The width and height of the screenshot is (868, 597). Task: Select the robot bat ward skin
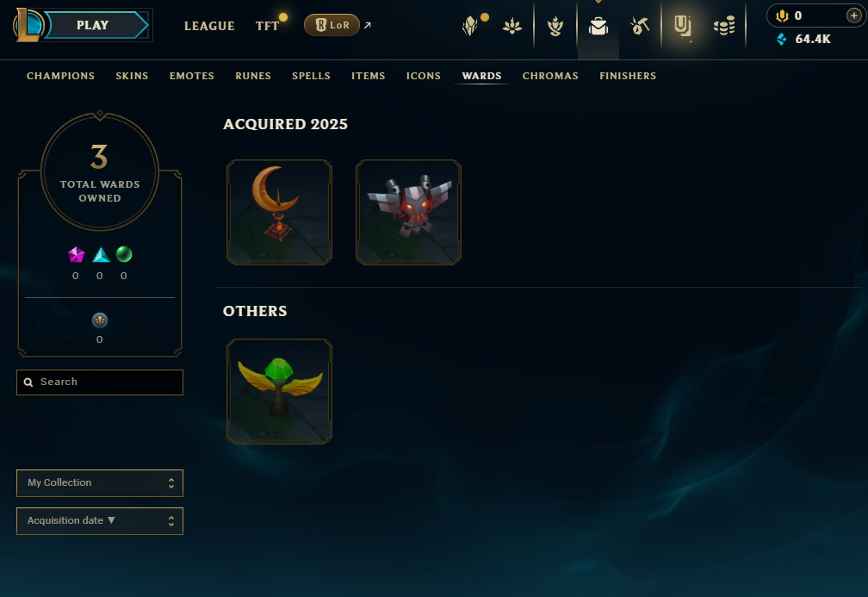(x=408, y=212)
